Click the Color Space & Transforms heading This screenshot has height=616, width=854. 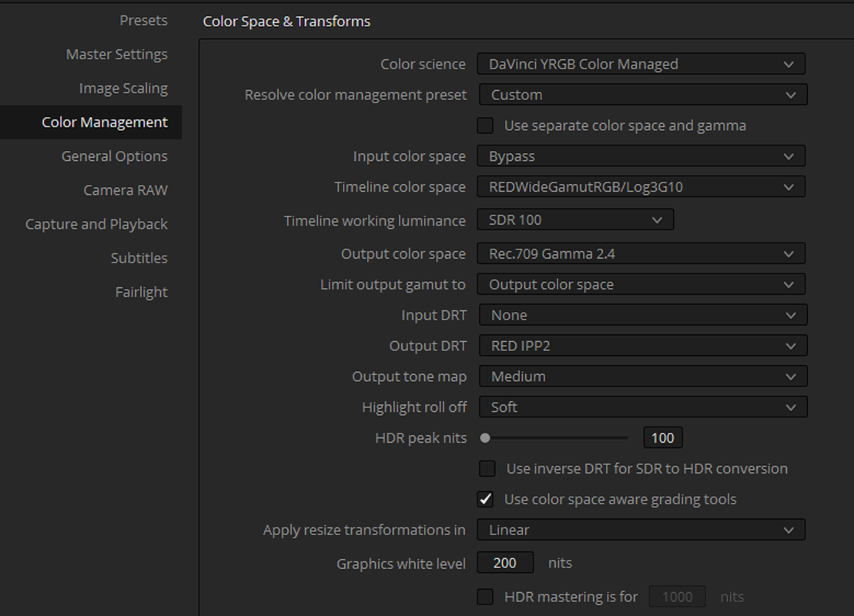[x=286, y=22]
